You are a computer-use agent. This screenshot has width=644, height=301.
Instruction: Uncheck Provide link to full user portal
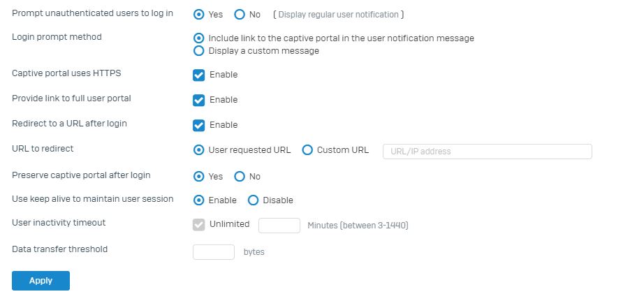pyautogui.click(x=199, y=100)
